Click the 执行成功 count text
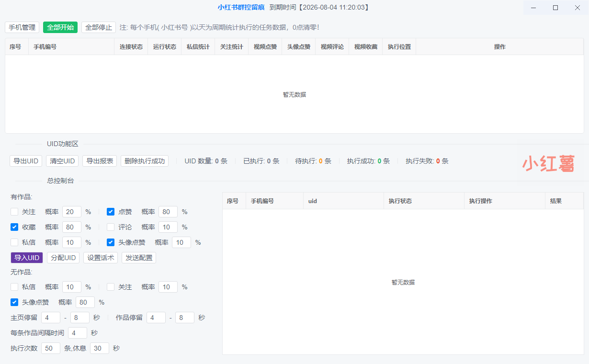 [368, 161]
